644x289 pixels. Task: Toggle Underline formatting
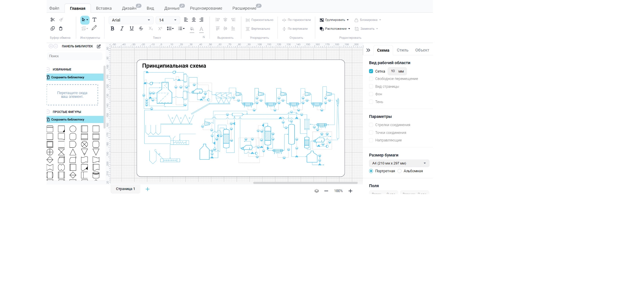point(132,29)
